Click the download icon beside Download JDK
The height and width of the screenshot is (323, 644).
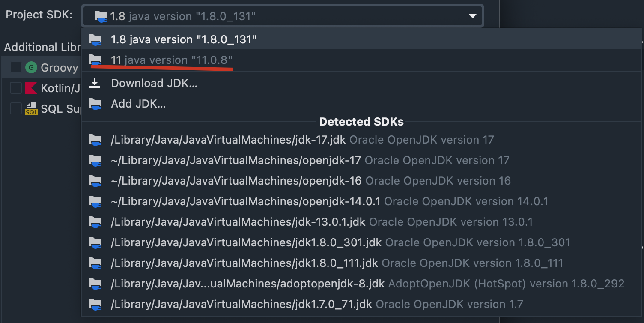tap(95, 83)
